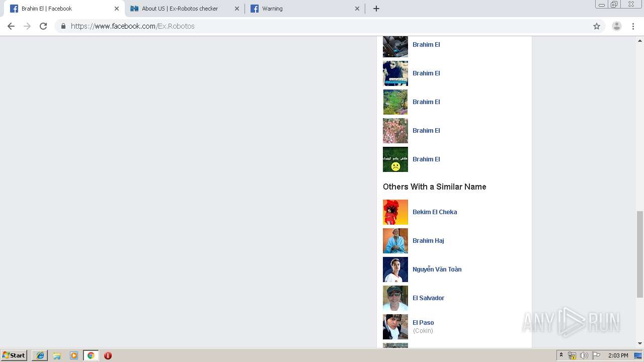The width and height of the screenshot is (644, 362).
Task: Open a new browser tab
Action: (376, 9)
